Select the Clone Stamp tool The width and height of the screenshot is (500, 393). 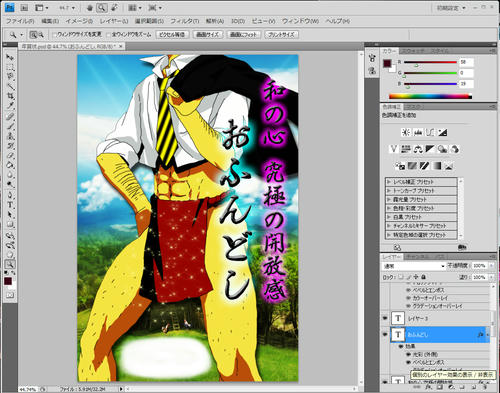coord(10,136)
